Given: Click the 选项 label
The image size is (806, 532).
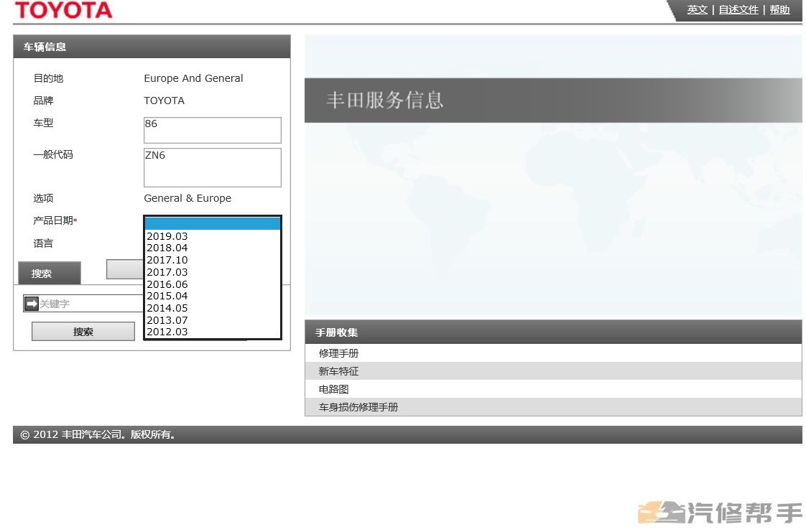Looking at the screenshot, I should (x=43, y=198).
